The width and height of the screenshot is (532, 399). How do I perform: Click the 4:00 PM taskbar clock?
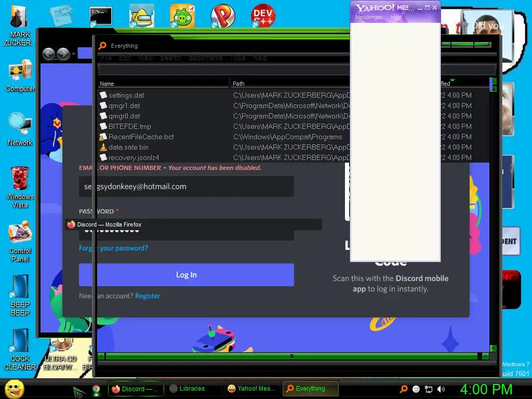pyautogui.click(x=486, y=389)
